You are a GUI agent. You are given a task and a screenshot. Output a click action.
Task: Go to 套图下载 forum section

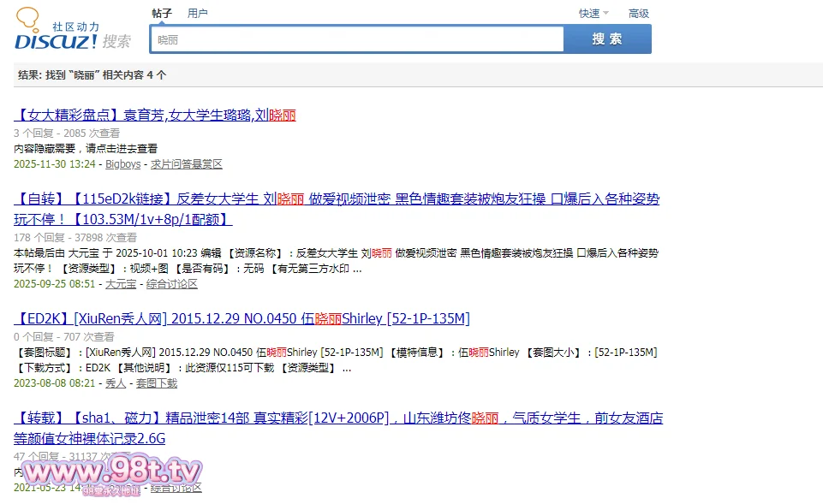(157, 382)
